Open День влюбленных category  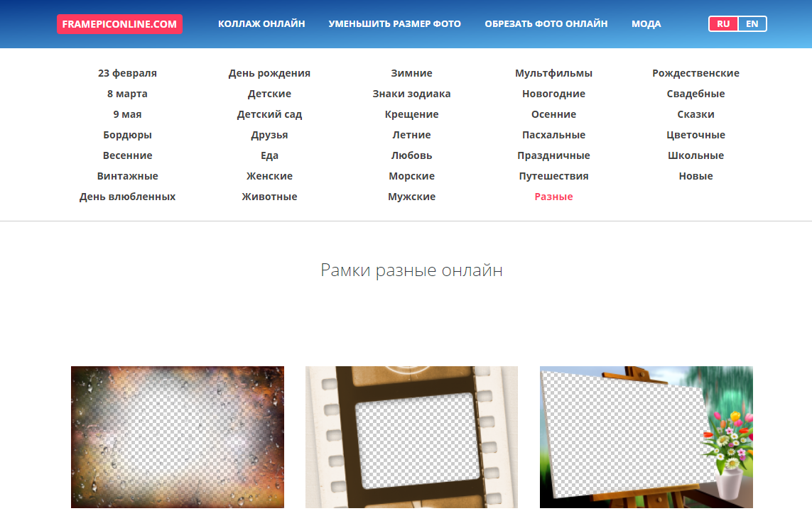pyautogui.click(x=127, y=197)
